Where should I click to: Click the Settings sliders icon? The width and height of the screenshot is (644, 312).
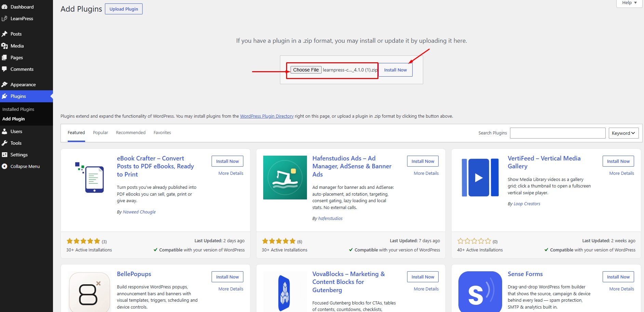click(x=4, y=155)
